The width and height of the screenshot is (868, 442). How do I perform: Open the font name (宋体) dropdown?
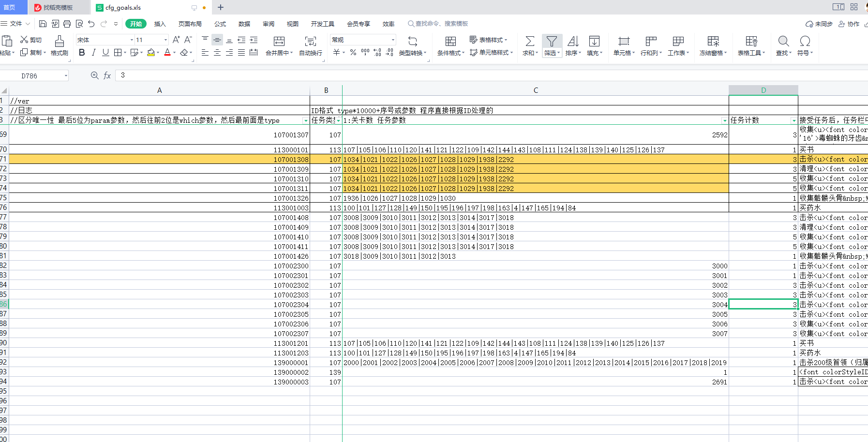(132, 40)
